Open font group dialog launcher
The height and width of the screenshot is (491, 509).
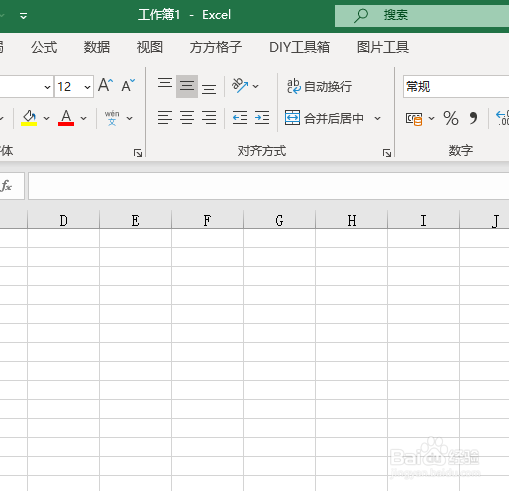point(138,153)
